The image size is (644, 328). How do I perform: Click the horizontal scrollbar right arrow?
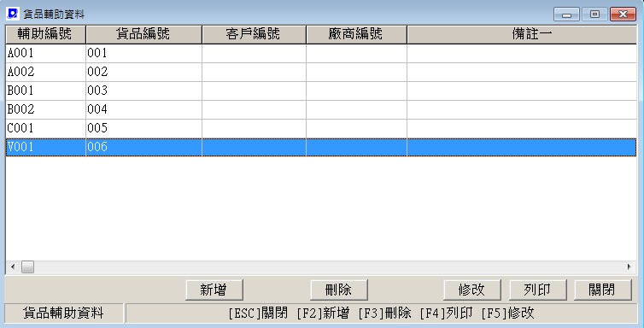pyautogui.click(x=629, y=267)
